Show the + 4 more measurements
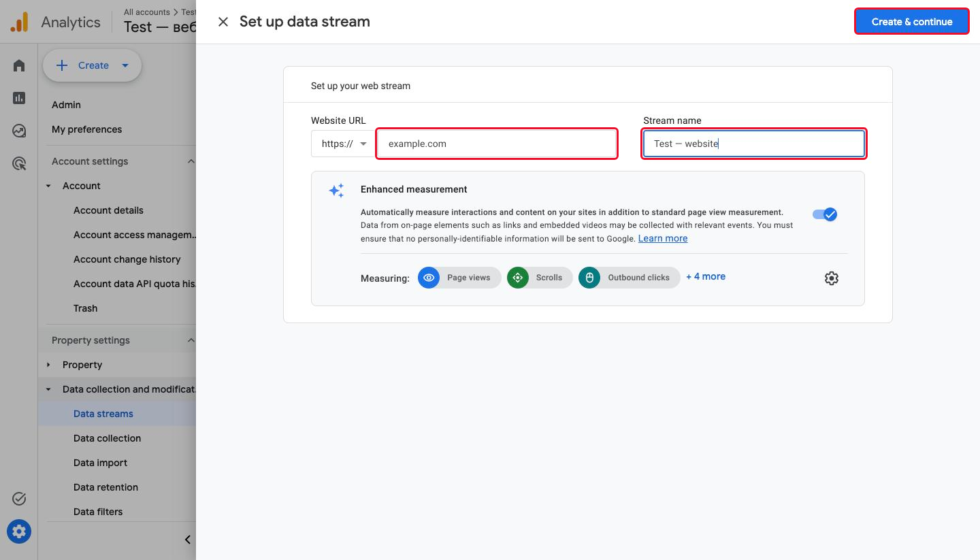Image resolution: width=980 pixels, height=560 pixels. point(706,276)
